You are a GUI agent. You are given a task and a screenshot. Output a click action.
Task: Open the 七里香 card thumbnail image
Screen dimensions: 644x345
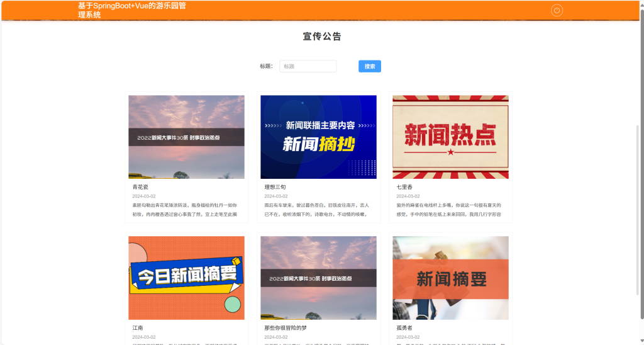point(450,137)
